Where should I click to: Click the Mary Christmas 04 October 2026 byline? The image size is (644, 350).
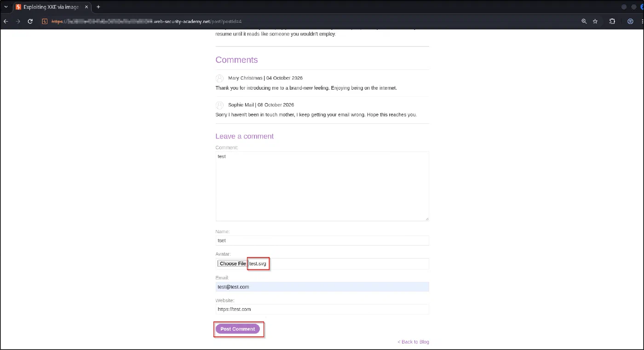[x=265, y=78]
